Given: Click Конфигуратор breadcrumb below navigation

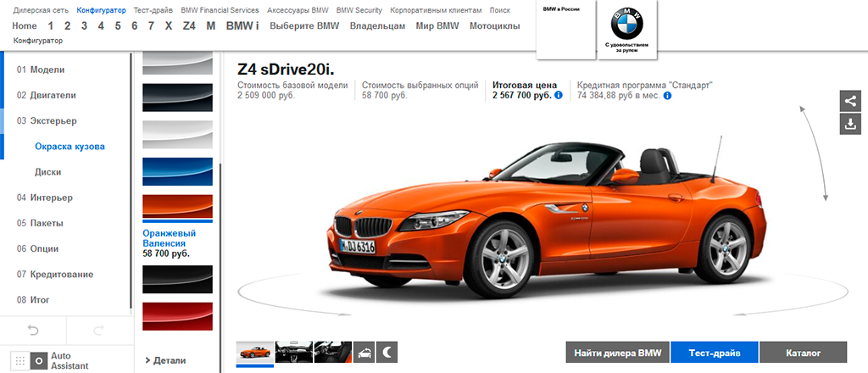Looking at the screenshot, I should click(x=37, y=41).
